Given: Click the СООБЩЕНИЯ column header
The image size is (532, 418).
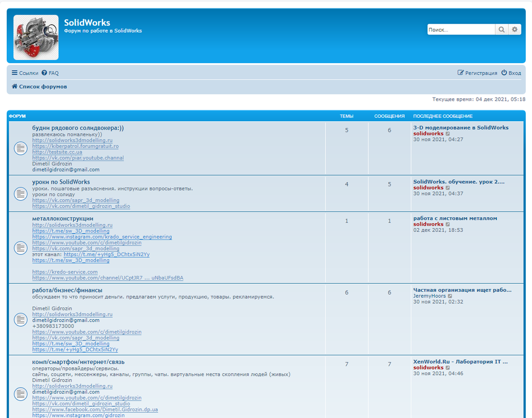Looking at the screenshot, I should pos(389,116).
